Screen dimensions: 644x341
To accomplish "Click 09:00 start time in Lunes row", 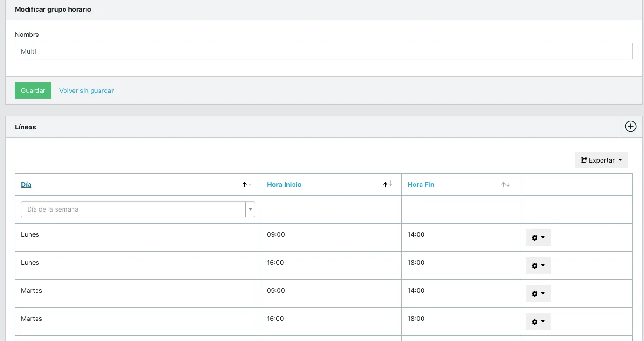I will tap(276, 234).
